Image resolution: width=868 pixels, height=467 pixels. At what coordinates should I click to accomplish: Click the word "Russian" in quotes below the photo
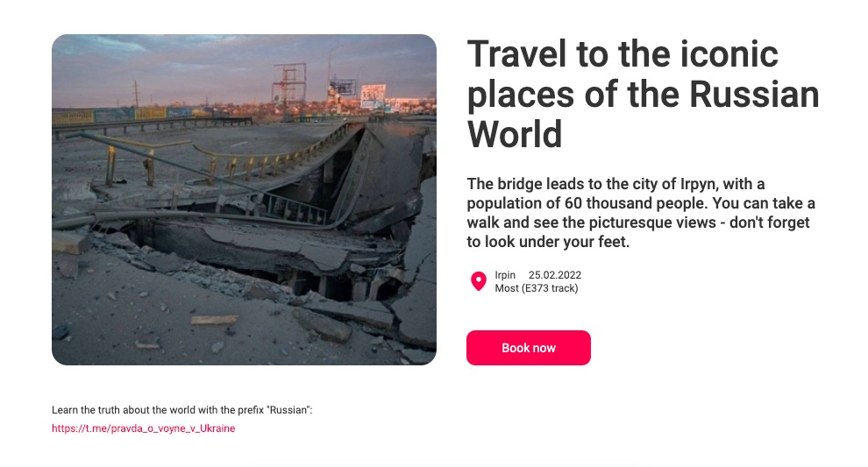pyautogui.click(x=288, y=410)
